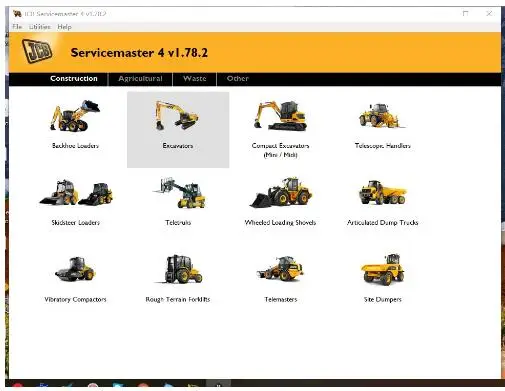Click the Teletruks label text
The height and width of the screenshot is (391, 505).
(178, 222)
